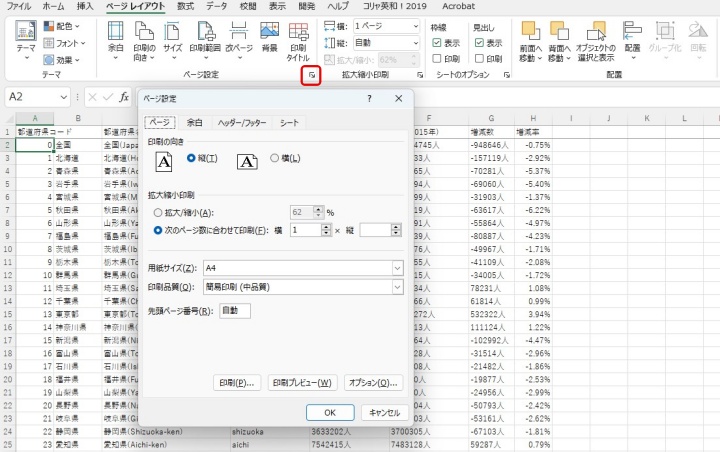
Task: Open the 配置 align menu
Action: click(632, 40)
